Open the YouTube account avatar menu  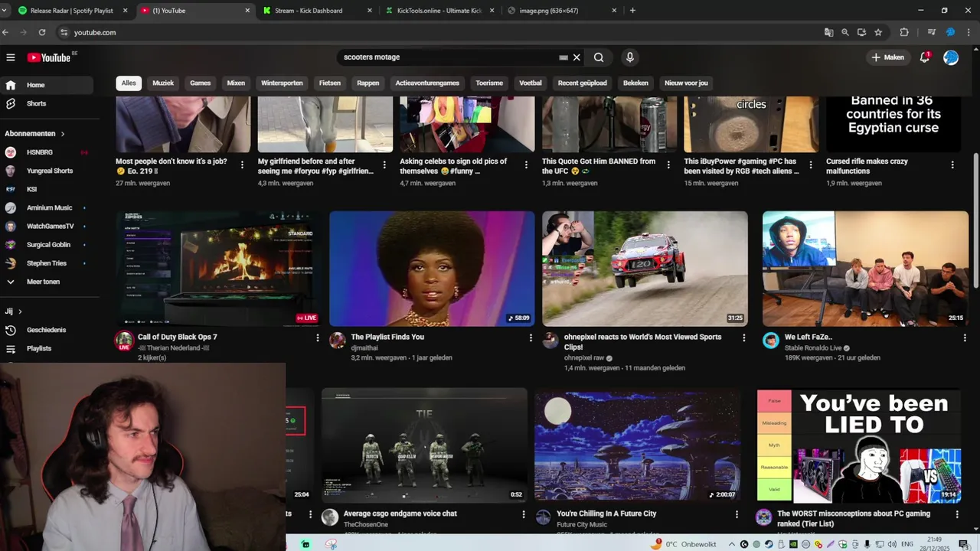951,57
